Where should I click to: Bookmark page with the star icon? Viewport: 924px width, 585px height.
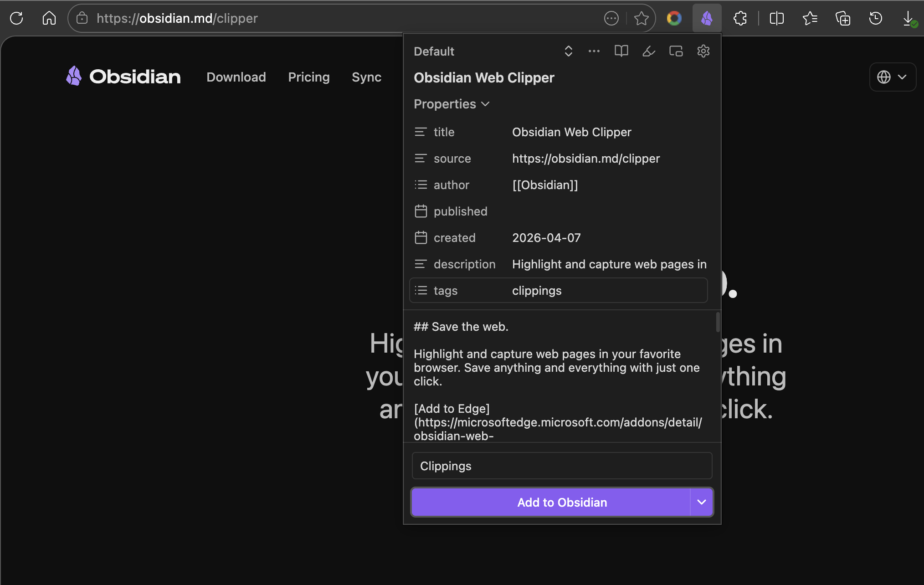click(641, 18)
